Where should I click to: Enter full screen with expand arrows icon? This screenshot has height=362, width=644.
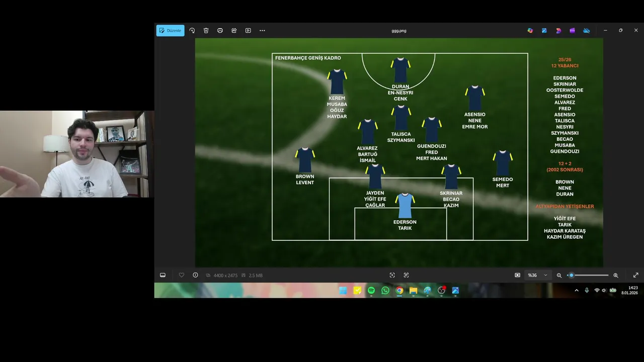[x=635, y=275]
